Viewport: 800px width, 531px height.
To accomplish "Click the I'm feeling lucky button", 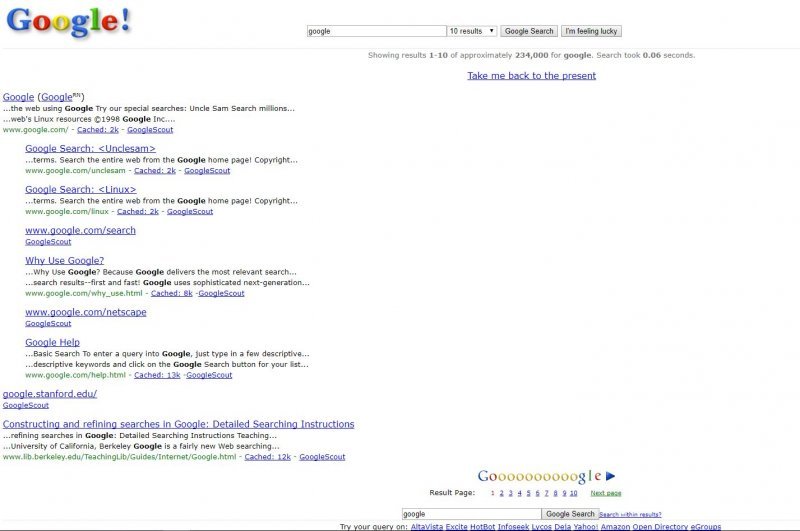I will tap(591, 31).
